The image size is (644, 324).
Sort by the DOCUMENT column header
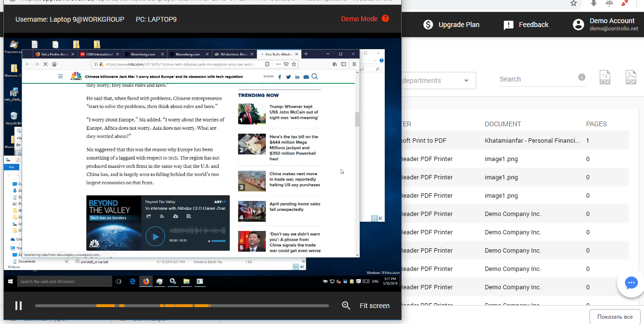[503, 124]
